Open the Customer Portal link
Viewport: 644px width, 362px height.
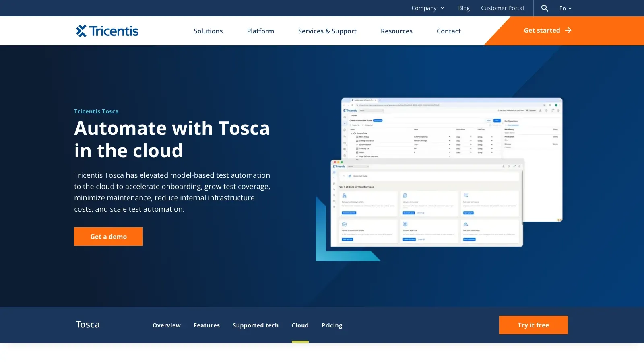click(x=502, y=8)
